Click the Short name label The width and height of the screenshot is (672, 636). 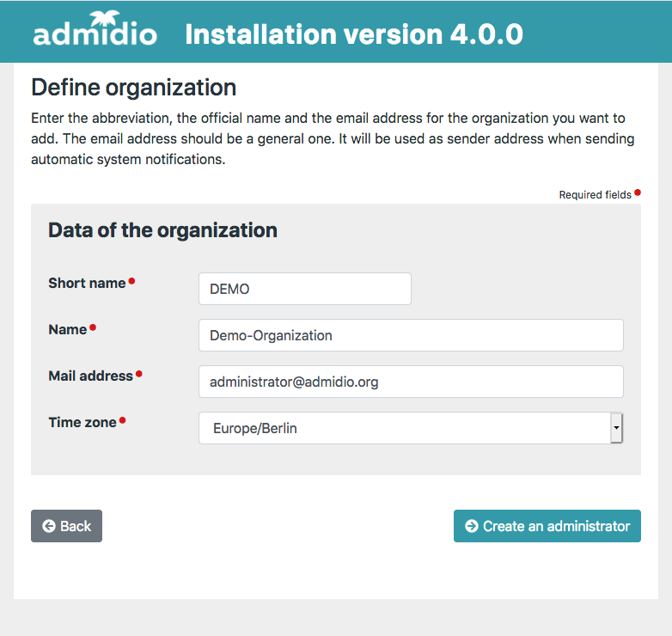click(87, 283)
